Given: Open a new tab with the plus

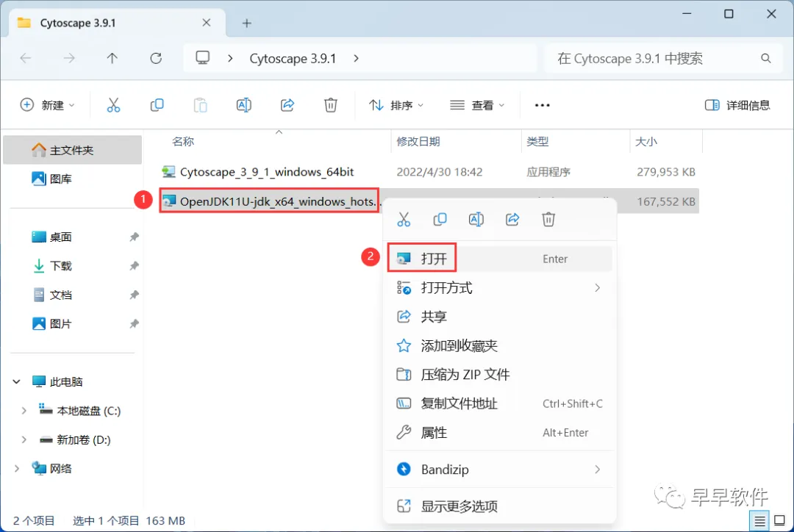Looking at the screenshot, I should pos(246,23).
